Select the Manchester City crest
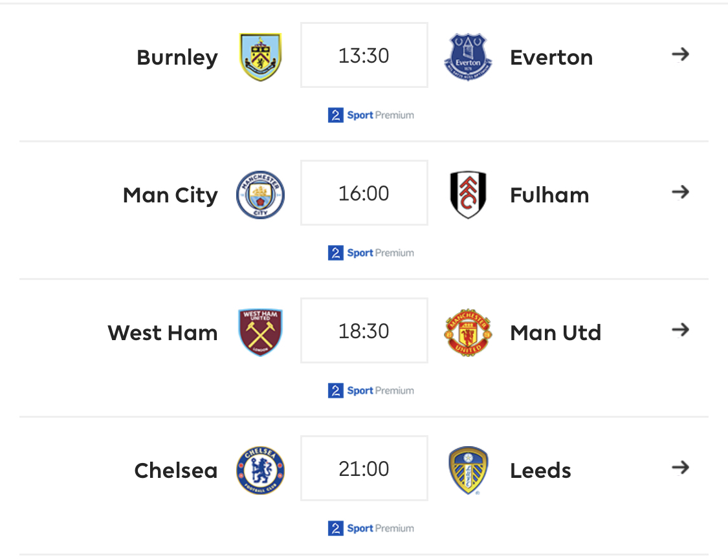Screen dimensions: 728x560 pyautogui.click(x=261, y=195)
